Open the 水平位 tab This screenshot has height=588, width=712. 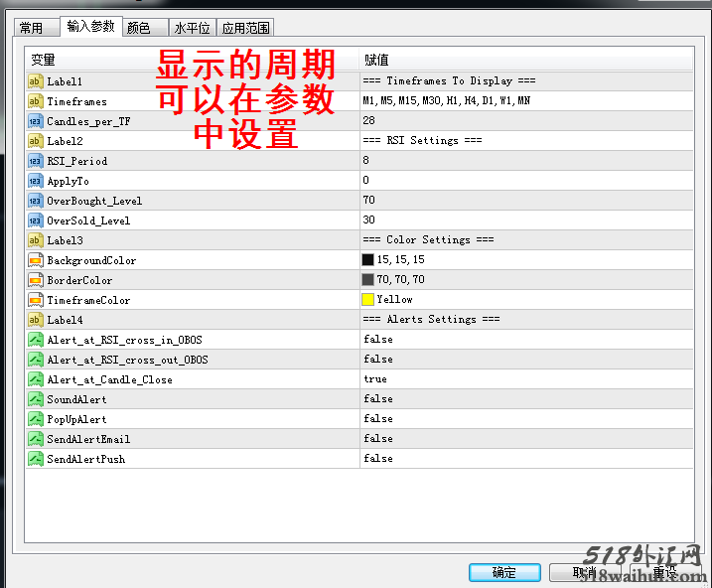tap(193, 28)
